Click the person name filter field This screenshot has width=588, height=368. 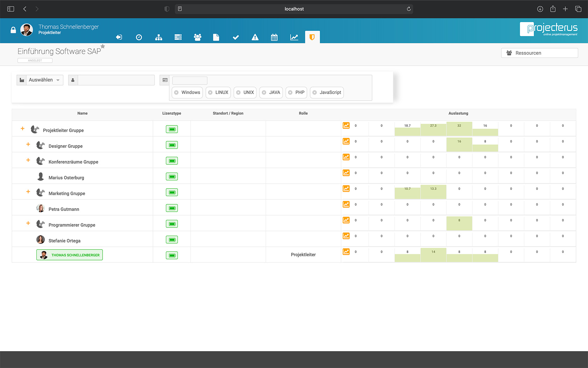[x=116, y=80]
